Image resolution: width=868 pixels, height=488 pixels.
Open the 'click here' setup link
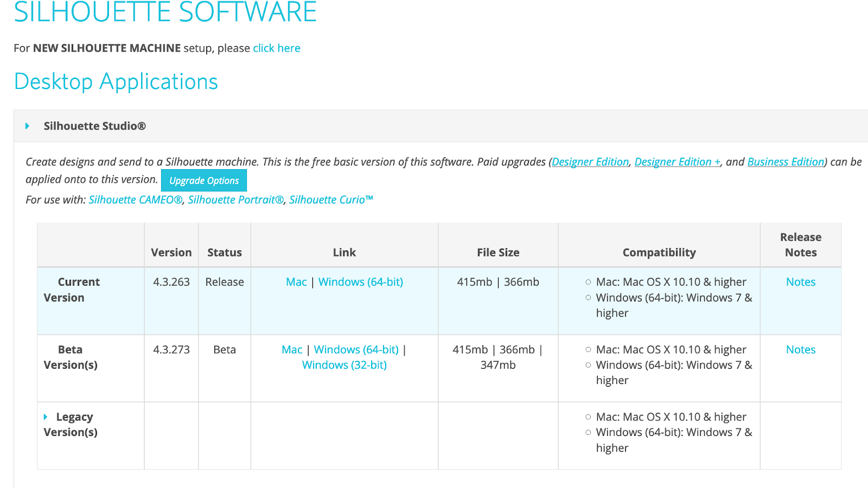click(277, 48)
